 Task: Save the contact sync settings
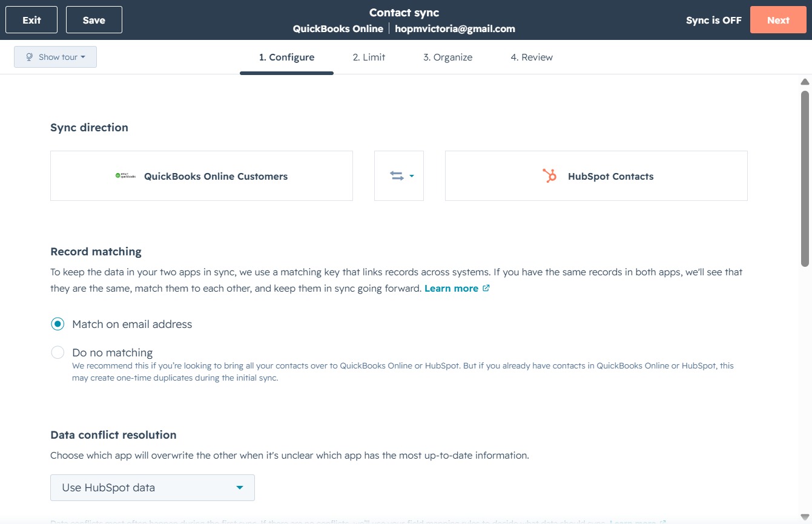pyautogui.click(x=94, y=20)
